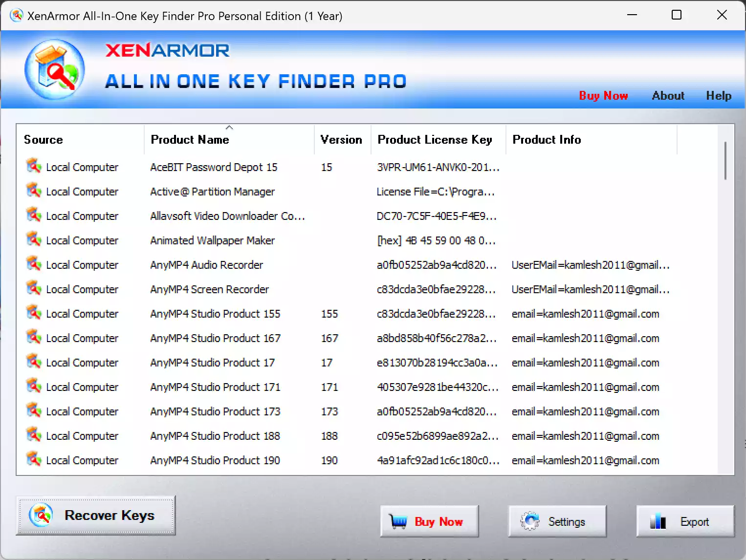Image resolution: width=746 pixels, height=560 pixels.
Task: Select AnyMP4 Studio Product 171 name
Action: [x=215, y=387]
